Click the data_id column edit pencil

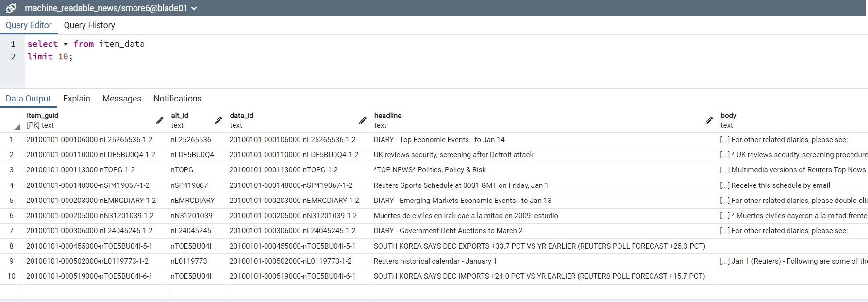pyautogui.click(x=362, y=120)
